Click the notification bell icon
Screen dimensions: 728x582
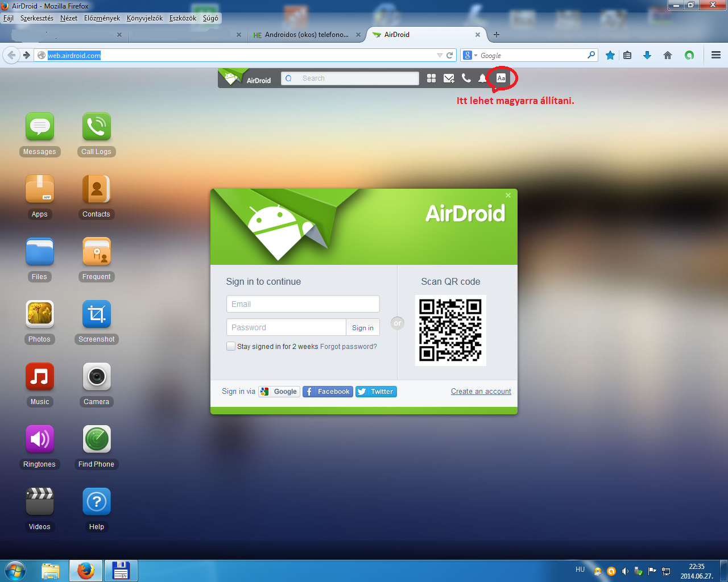coord(482,78)
